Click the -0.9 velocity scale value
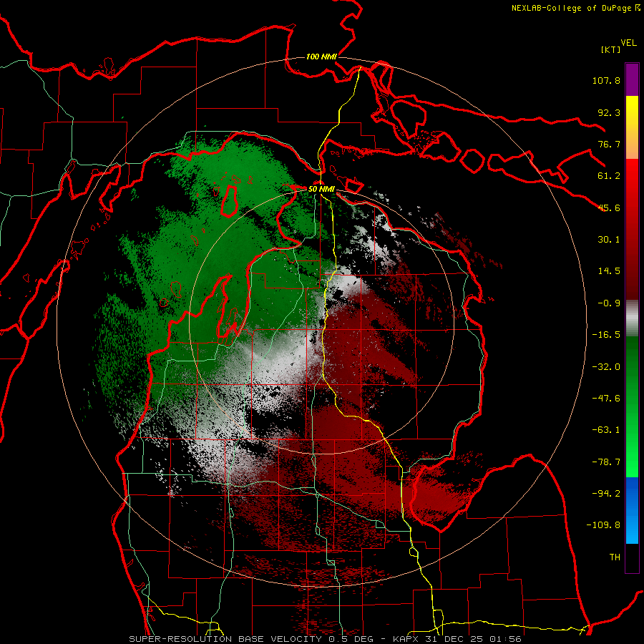This screenshot has width=644, height=644. [x=609, y=303]
